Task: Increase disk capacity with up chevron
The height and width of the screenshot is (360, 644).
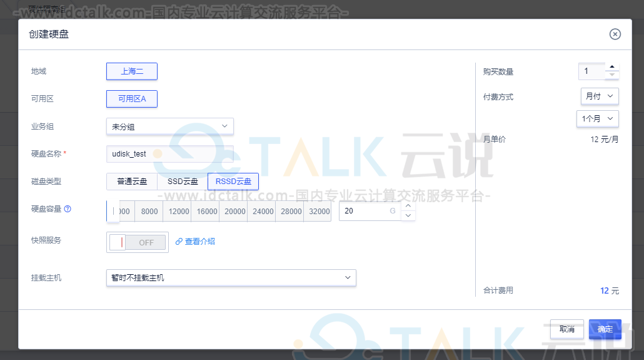Action: 408,206
